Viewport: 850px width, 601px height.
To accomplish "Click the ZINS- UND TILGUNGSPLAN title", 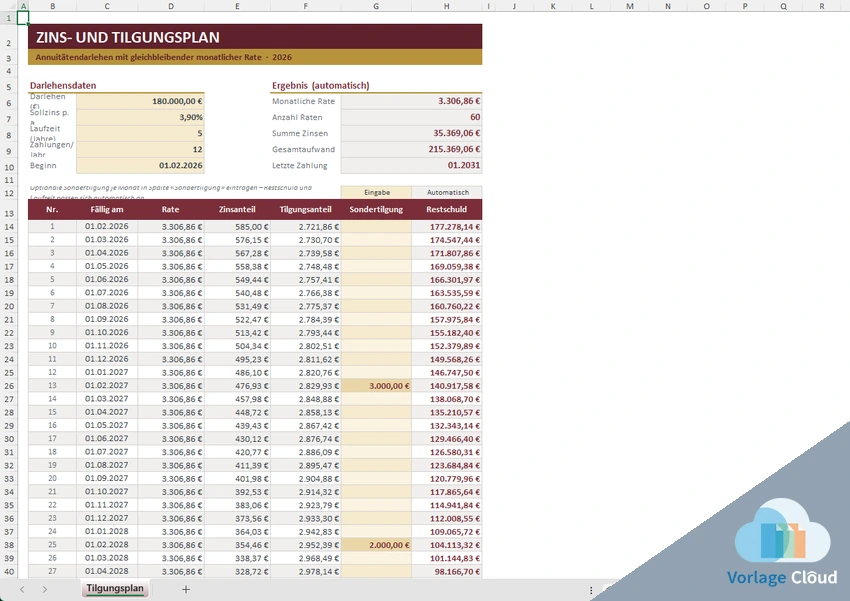I will click(x=128, y=37).
